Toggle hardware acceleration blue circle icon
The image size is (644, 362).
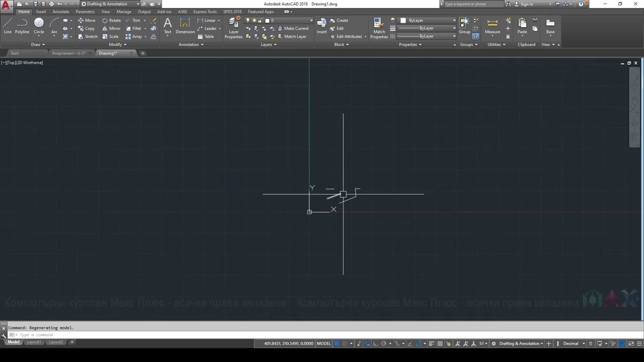(622, 343)
